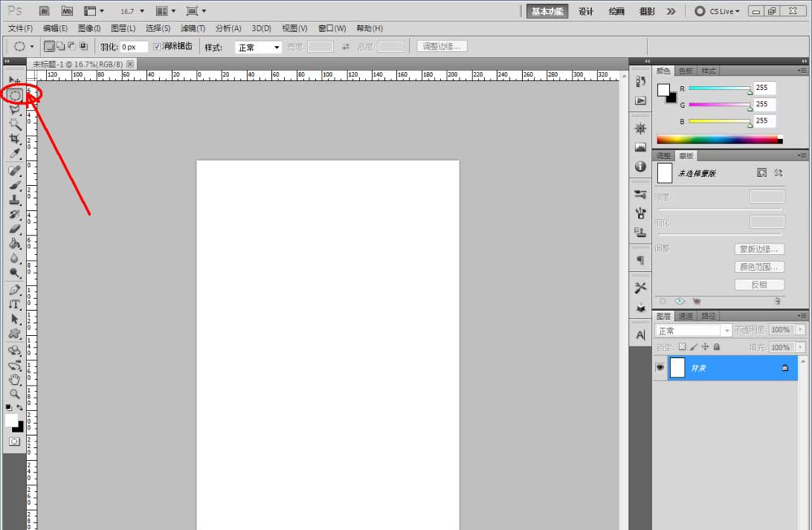Select the Dodge tool
The height and width of the screenshot is (530, 812).
tap(15, 272)
